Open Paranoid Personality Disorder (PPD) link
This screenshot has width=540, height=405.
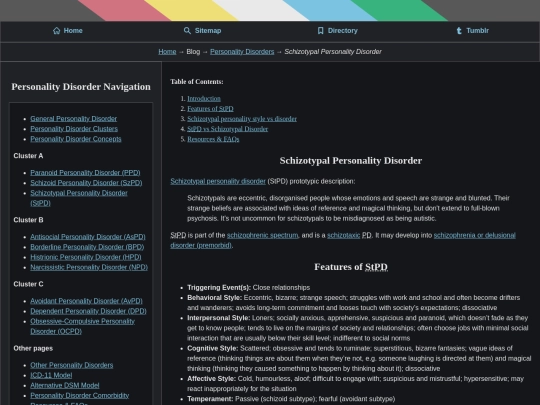click(85, 173)
